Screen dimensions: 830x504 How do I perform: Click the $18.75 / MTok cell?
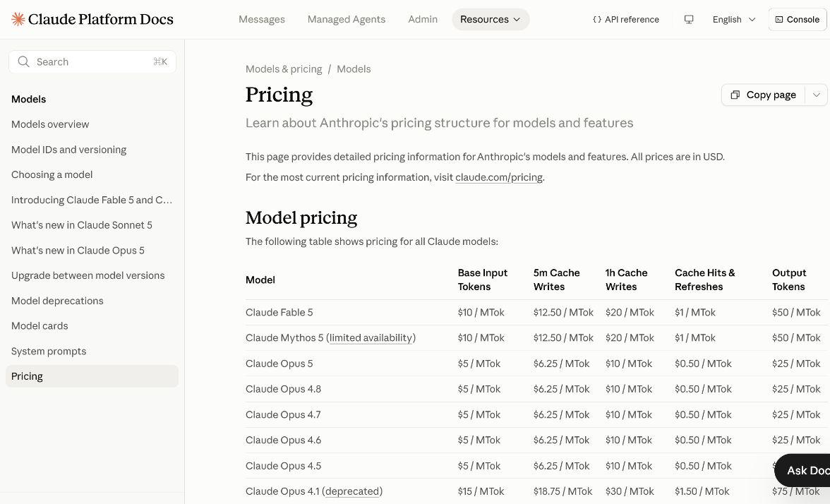[x=563, y=491]
